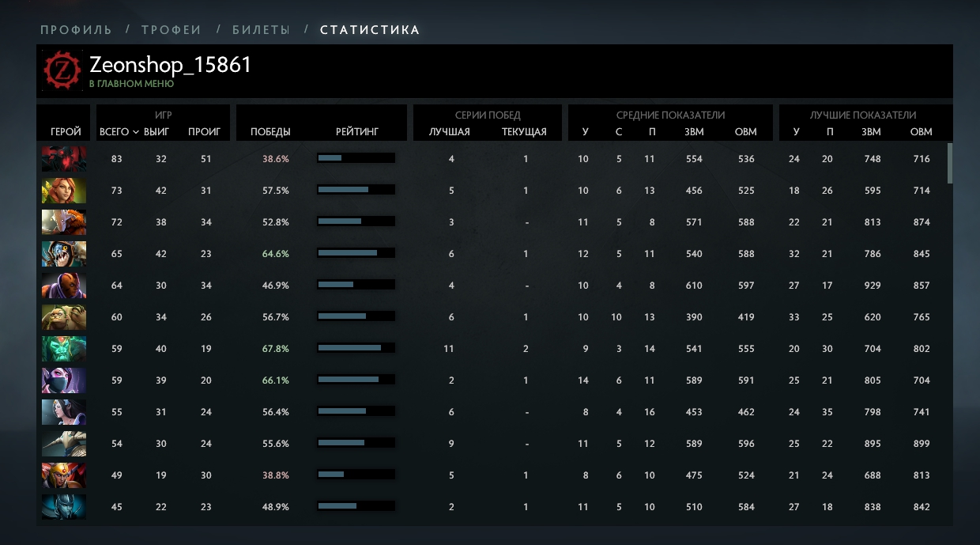Pick hero portrait with 66.1% win rate
980x545 pixels.
tap(64, 380)
